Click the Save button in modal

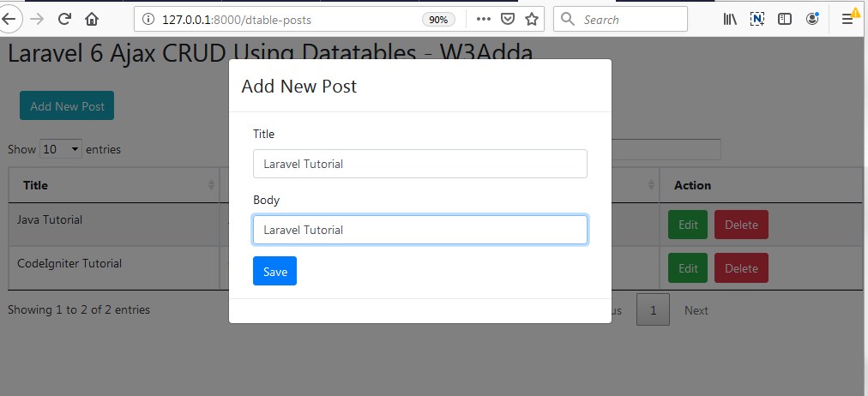click(274, 271)
